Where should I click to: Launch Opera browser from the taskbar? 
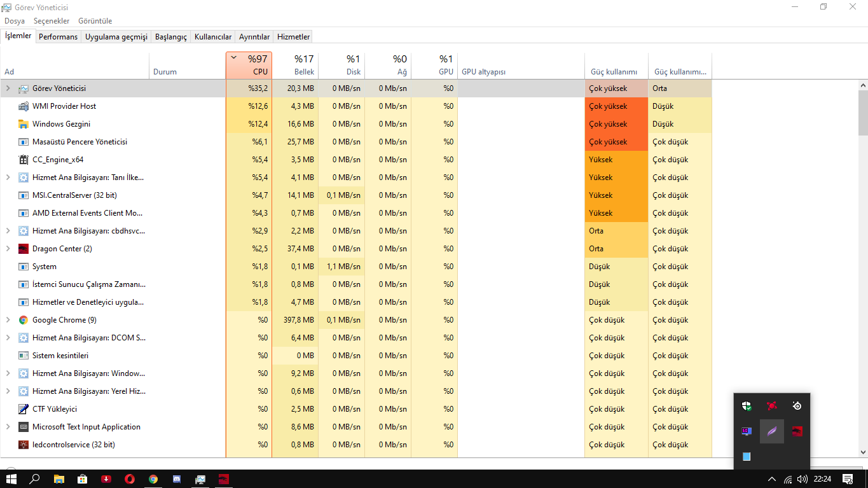click(x=130, y=478)
